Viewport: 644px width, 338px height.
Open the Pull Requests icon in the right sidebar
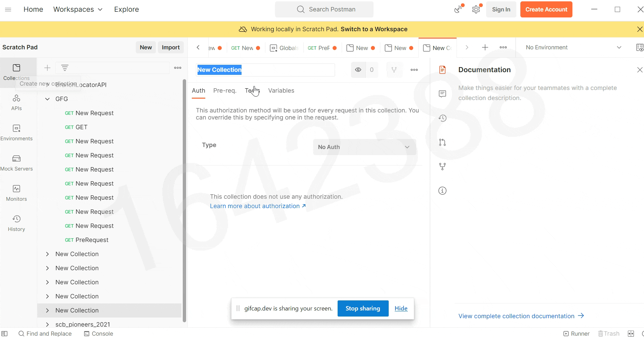pyautogui.click(x=442, y=142)
